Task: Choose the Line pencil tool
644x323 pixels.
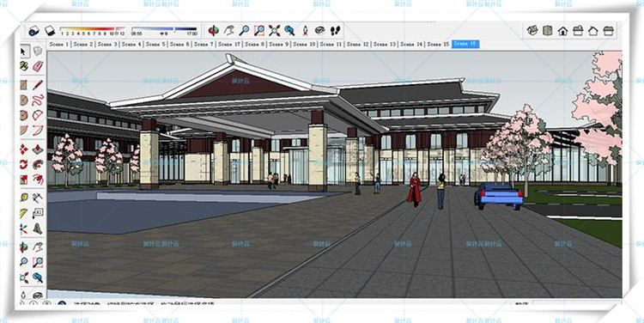Action: click(x=38, y=85)
